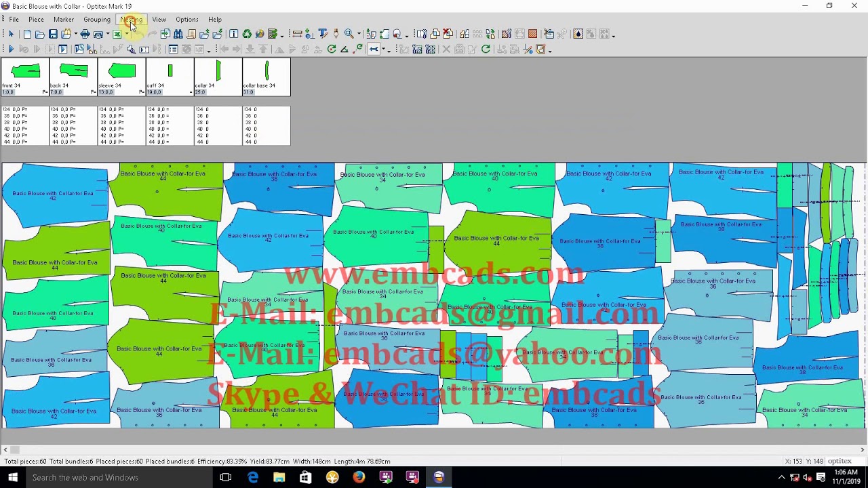Click the list view icon
Screen dimensions: 868x488
[173, 49]
